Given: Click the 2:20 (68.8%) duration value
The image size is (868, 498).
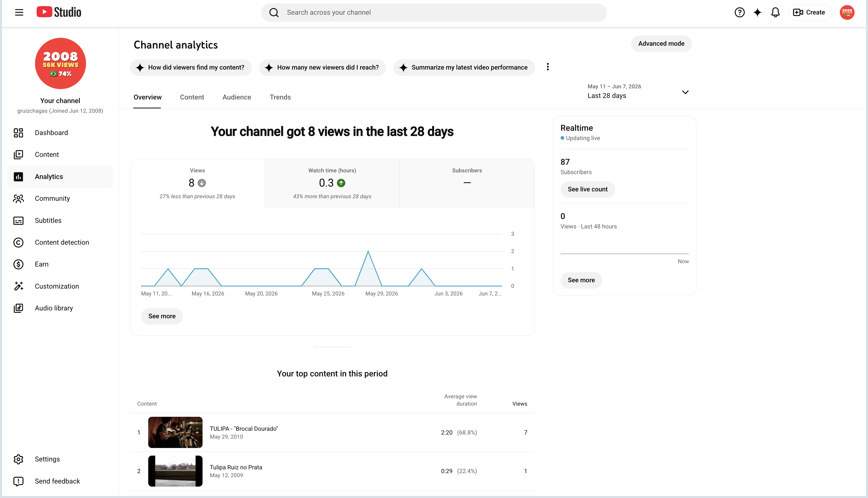Looking at the screenshot, I should tap(459, 432).
